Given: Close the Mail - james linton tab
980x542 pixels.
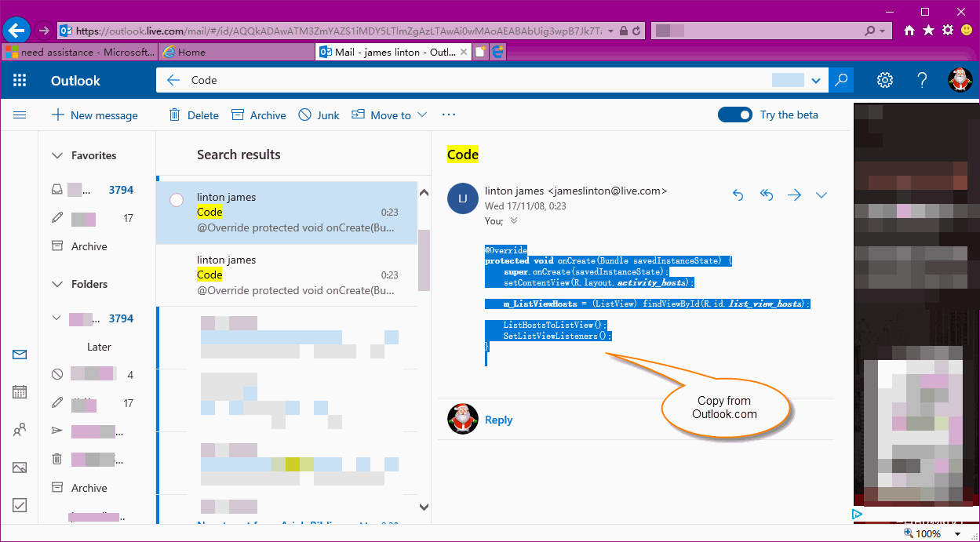Looking at the screenshot, I should [464, 52].
